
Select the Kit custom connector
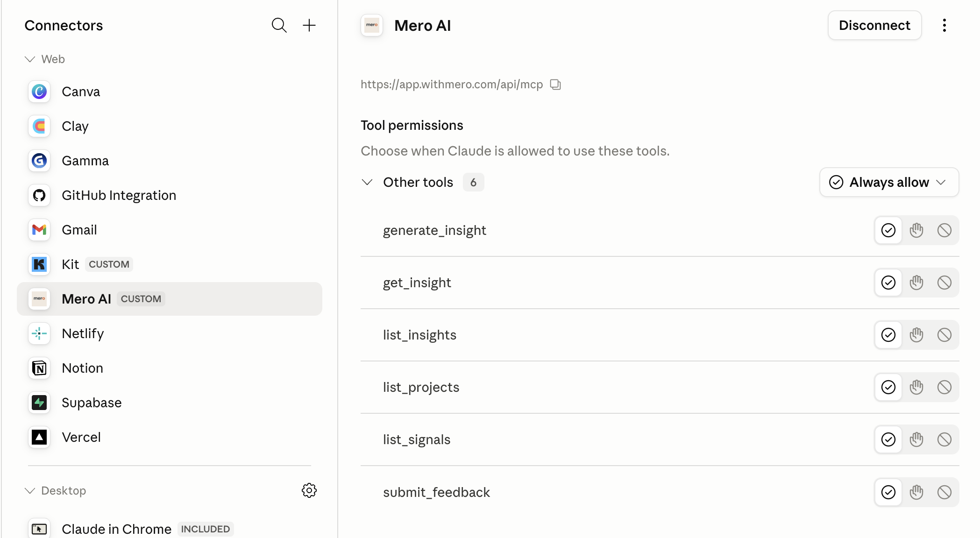tap(170, 264)
